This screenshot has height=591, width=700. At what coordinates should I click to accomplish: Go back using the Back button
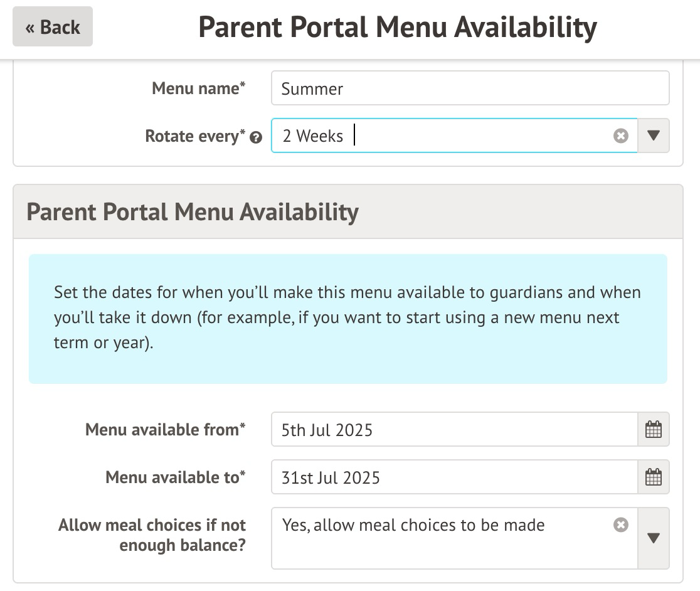[53, 27]
